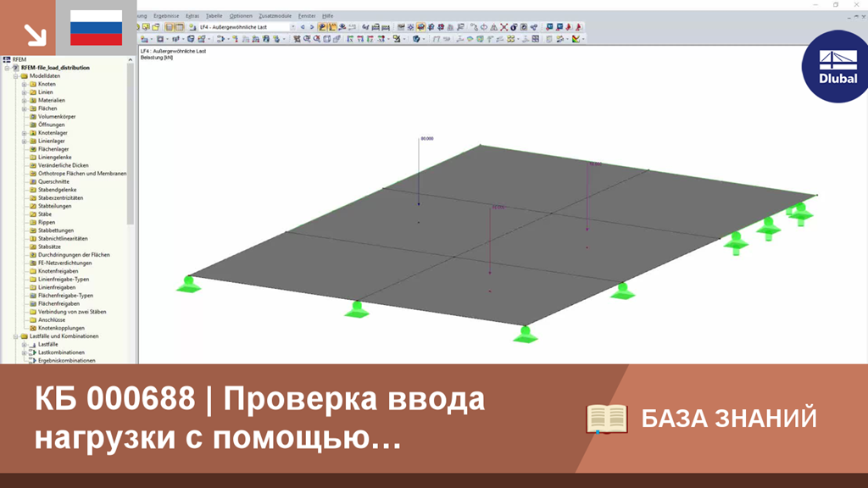Screen dimensions: 868x488
Task: Go to previous load case arrow
Action: (x=303, y=27)
